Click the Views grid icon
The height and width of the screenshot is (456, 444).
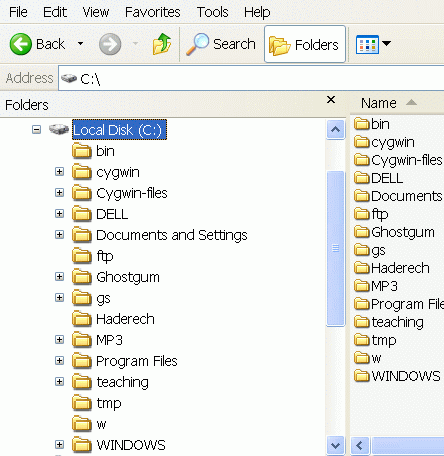[367, 44]
